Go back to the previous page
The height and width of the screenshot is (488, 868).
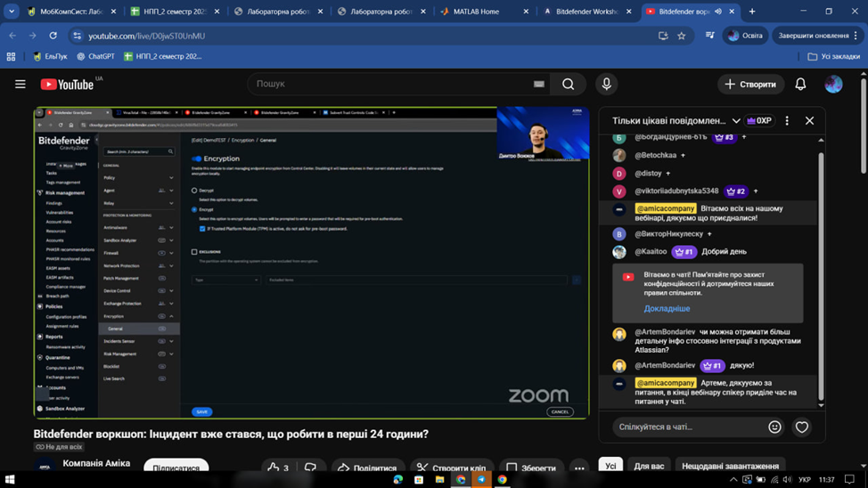tap(12, 36)
